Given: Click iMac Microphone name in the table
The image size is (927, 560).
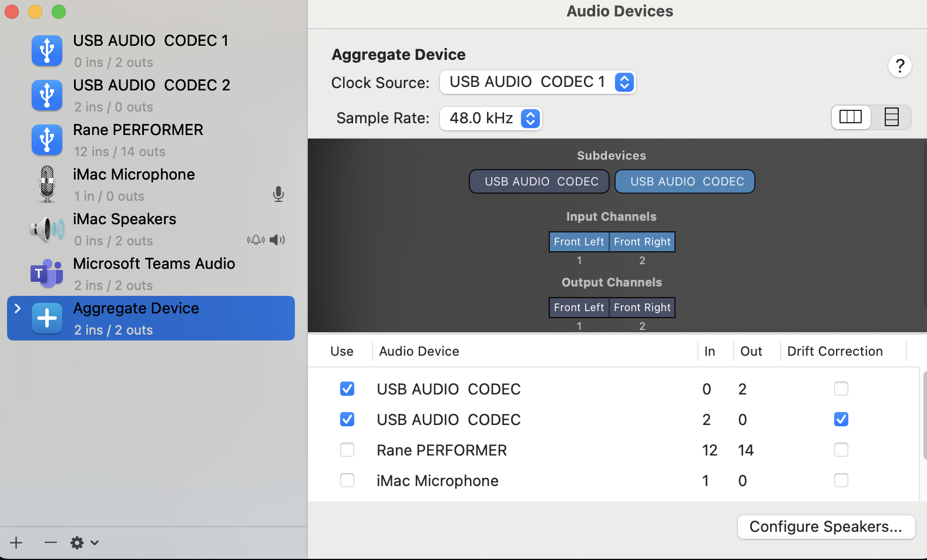Looking at the screenshot, I should (438, 481).
